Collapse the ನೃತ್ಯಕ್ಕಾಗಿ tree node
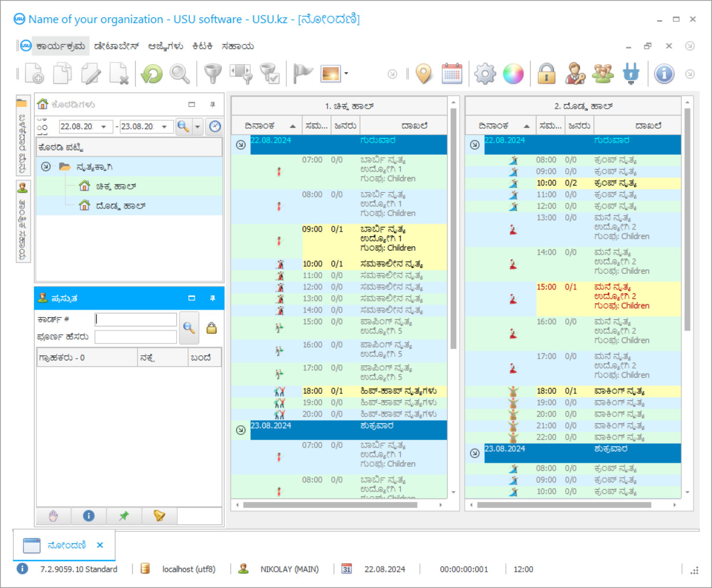The width and height of the screenshot is (712, 588). click(46, 166)
